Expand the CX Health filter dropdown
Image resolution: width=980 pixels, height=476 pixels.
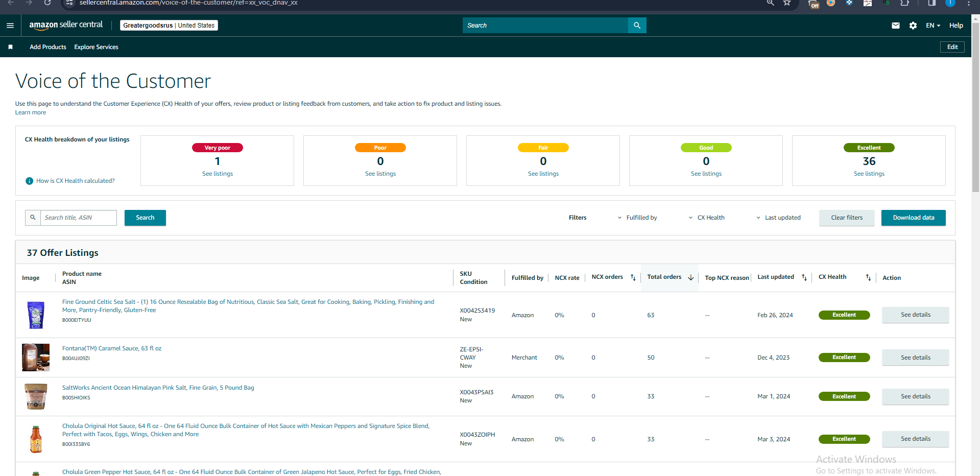coord(707,218)
